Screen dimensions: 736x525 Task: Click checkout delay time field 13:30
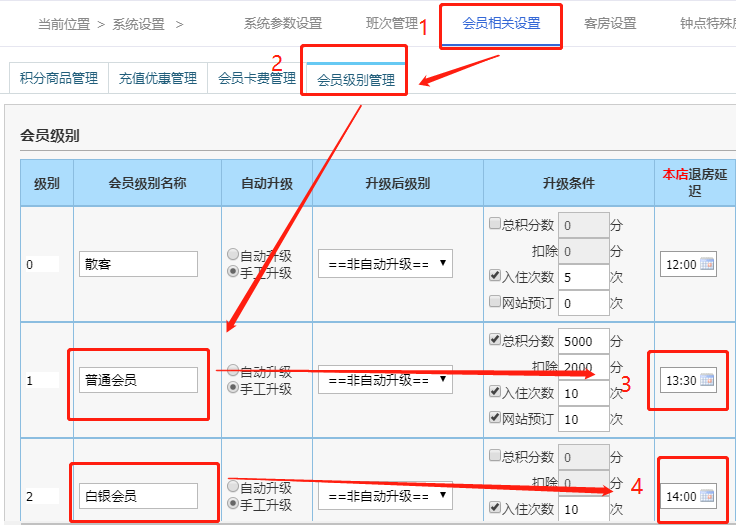tap(688, 380)
